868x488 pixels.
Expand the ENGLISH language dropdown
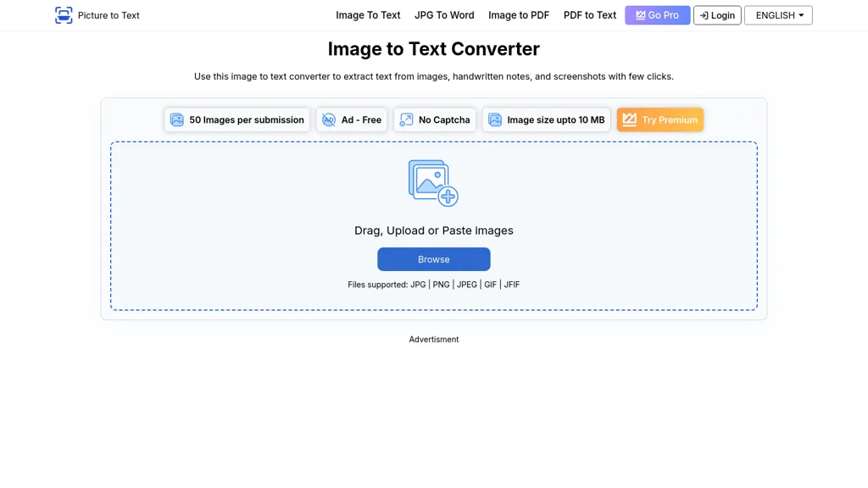point(778,15)
